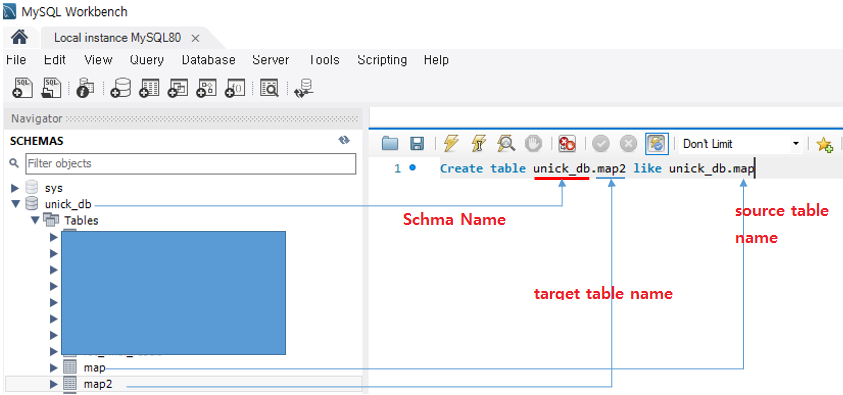Collapse the Tables folder
Image resolution: width=843 pixels, height=395 pixels.
pyautogui.click(x=35, y=220)
